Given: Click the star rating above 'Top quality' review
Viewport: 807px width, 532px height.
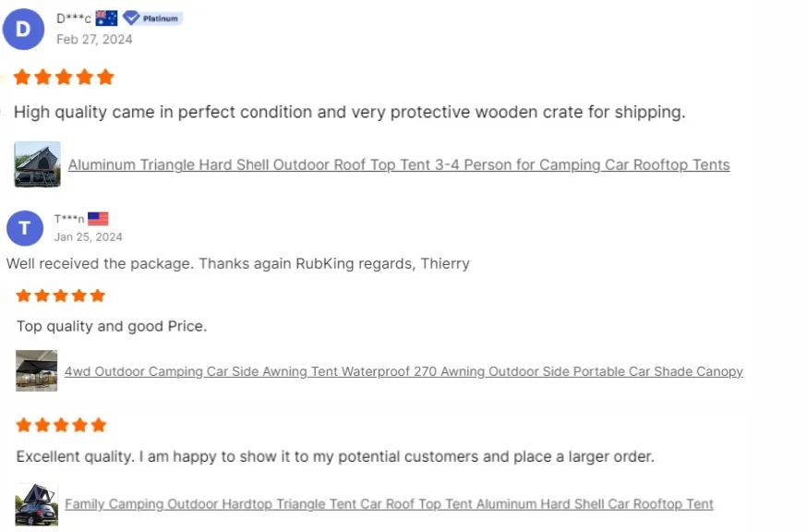Looking at the screenshot, I should (61, 296).
